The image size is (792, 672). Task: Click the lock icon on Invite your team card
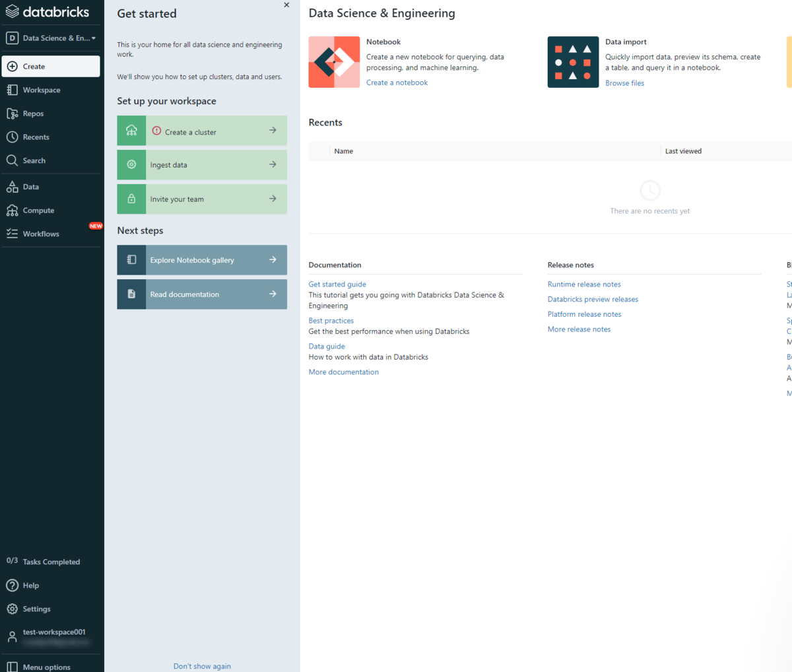click(x=131, y=199)
